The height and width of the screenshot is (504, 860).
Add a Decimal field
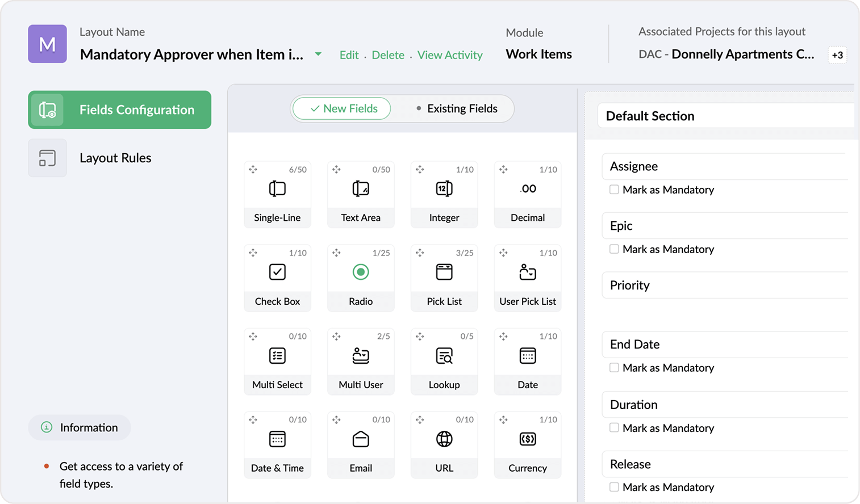tap(528, 188)
